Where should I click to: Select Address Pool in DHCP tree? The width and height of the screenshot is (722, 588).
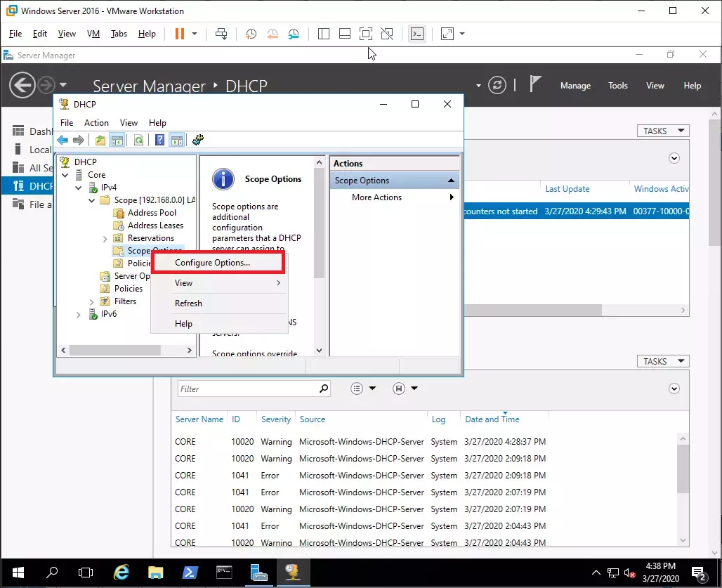tap(152, 213)
